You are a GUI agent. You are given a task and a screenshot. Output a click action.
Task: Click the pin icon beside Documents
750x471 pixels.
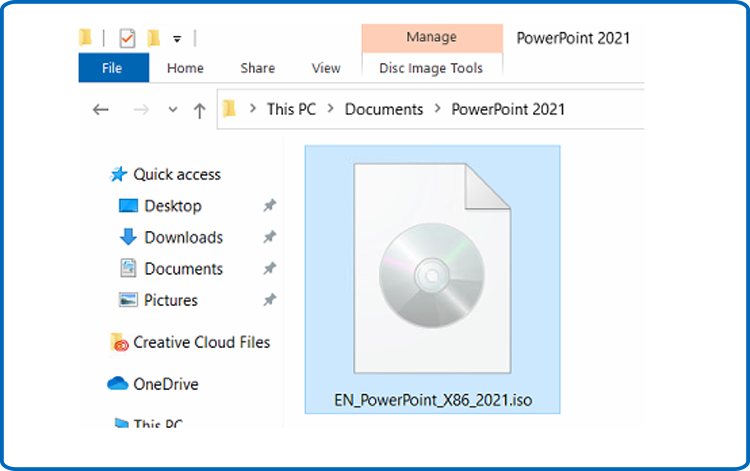pos(269,268)
